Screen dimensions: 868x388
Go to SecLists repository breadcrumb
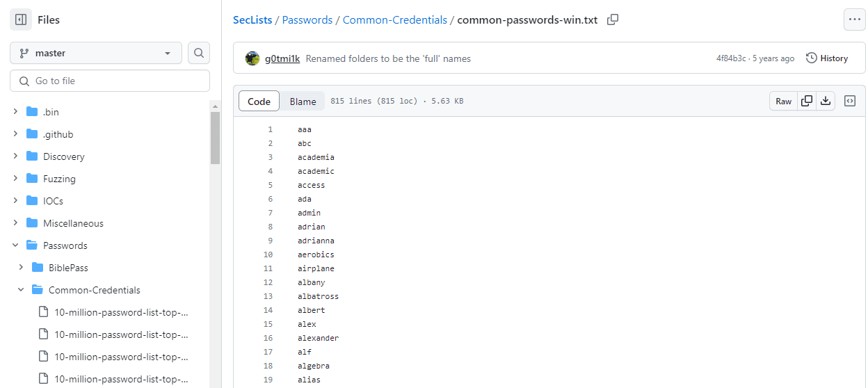tap(252, 19)
